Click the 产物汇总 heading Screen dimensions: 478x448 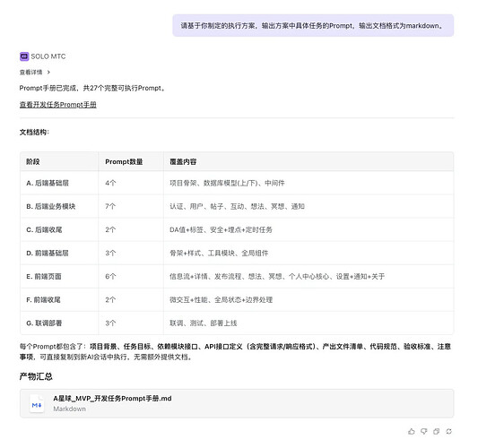[x=36, y=376]
